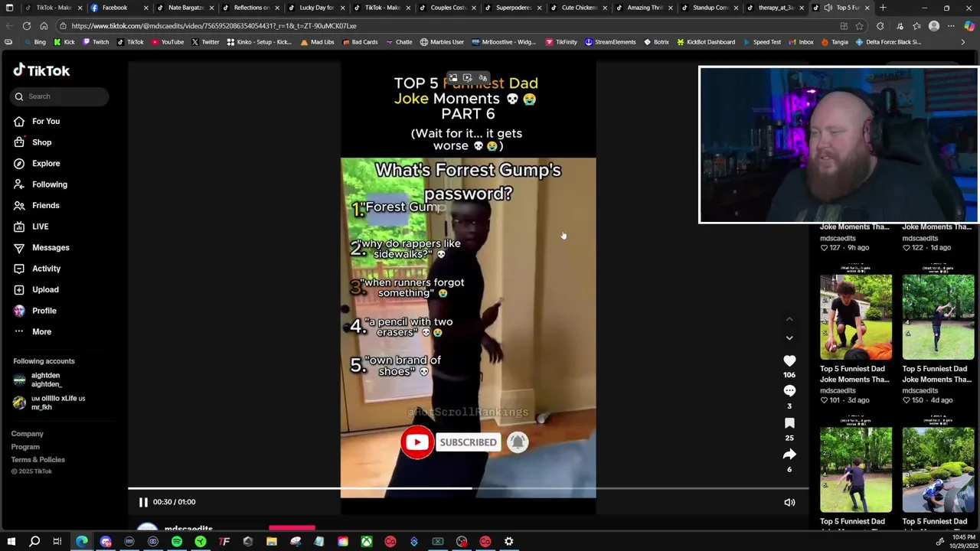The width and height of the screenshot is (980, 551).
Task: Open the Windows Start menu
Action: pos(11,542)
